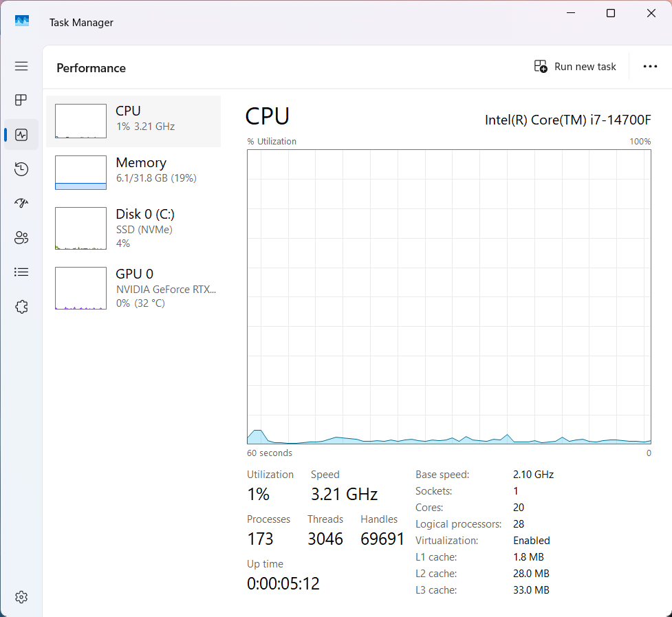Select the Disk 0 (C:) entry
The width and height of the screenshot is (672, 617).
(x=133, y=228)
